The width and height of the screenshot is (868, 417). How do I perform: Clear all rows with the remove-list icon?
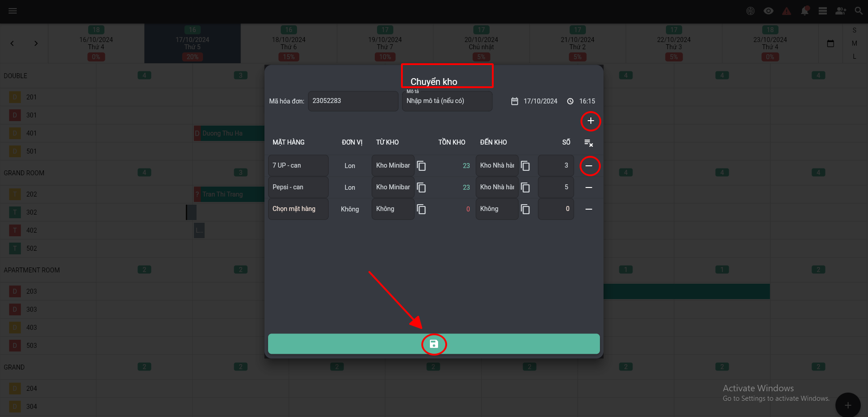pos(589,143)
